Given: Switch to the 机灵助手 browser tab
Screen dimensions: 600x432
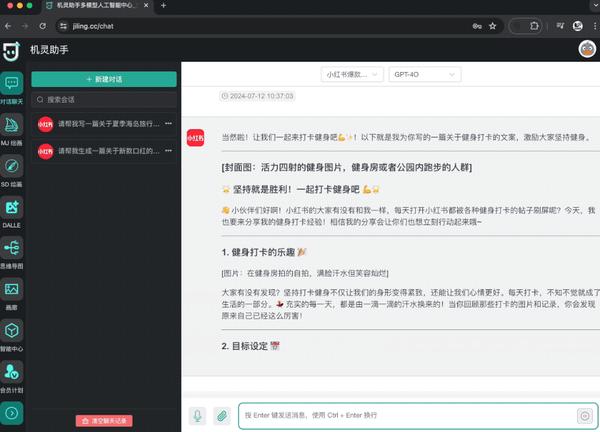Looking at the screenshot, I should click(x=96, y=5).
